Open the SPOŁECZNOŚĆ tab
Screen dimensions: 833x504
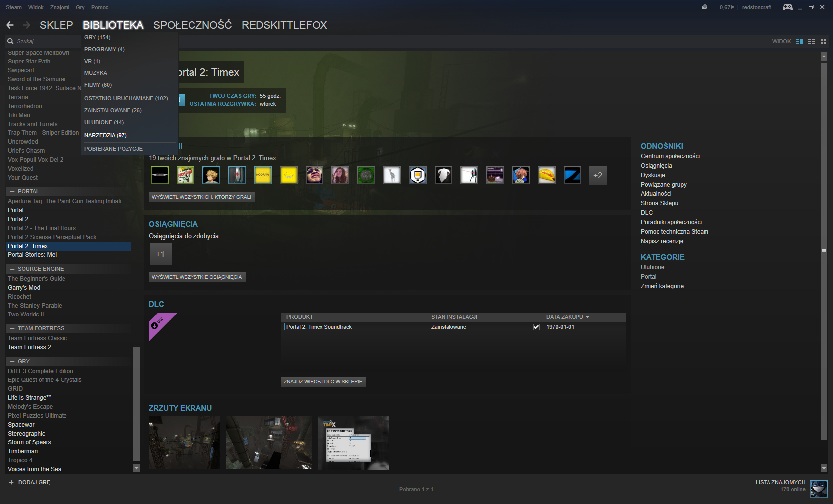tap(192, 25)
